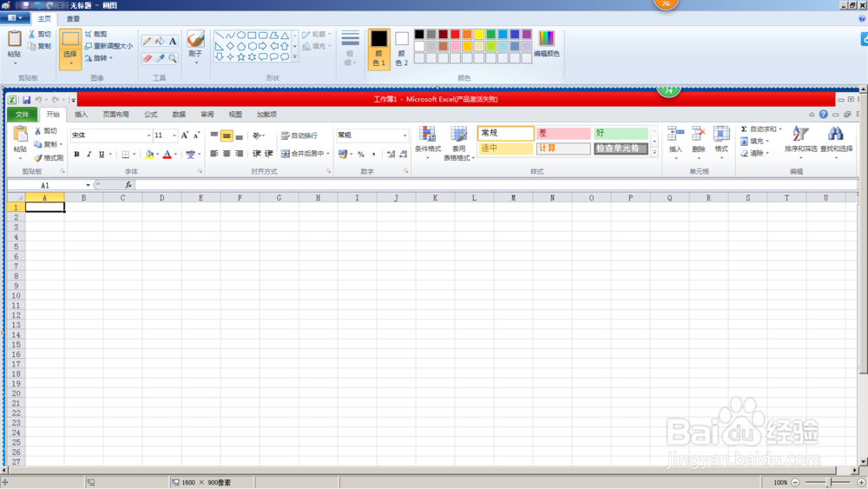
Task: Click Excel Save icon in quick access toolbar
Action: (26, 100)
